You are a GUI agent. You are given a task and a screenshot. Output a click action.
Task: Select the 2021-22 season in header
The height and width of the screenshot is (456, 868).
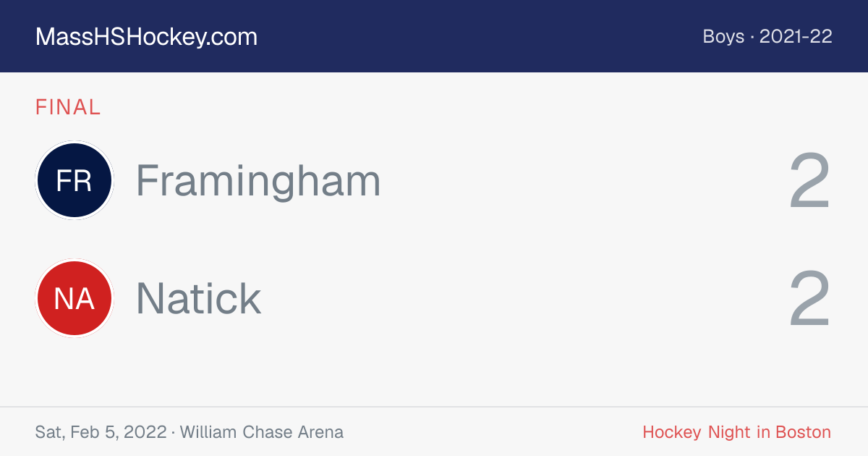coord(796,37)
